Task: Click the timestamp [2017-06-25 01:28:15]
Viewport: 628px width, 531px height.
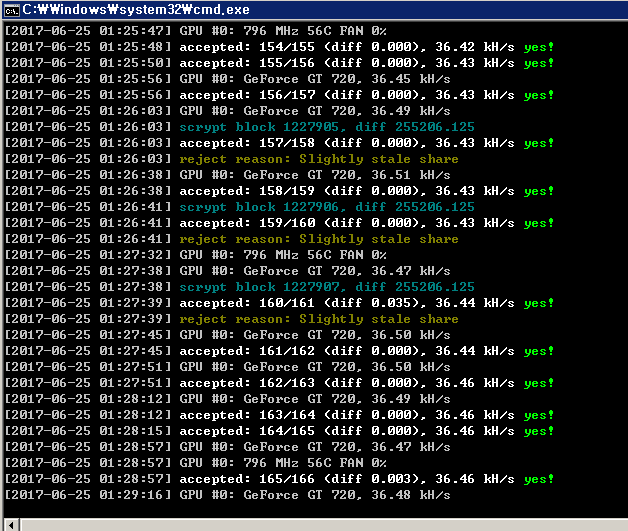Action: [88, 431]
